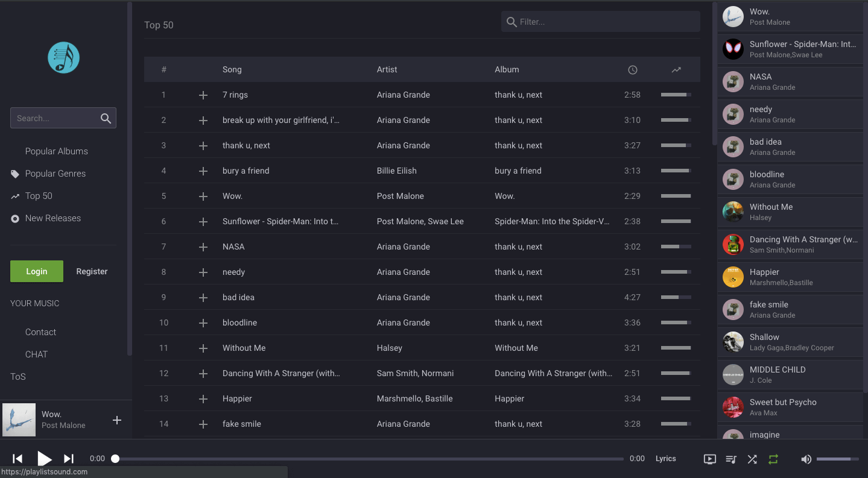The image size is (868, 478).
Task: Add Without Me with plus icon
Action: coord(203,348)
